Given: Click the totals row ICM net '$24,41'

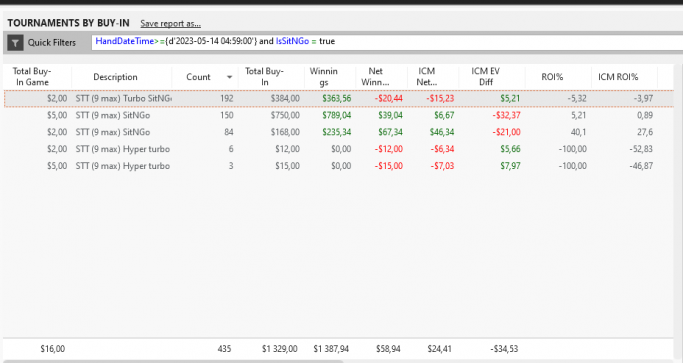Looking at the screenshot, I should pyautogui.click(x=440, y=349).
